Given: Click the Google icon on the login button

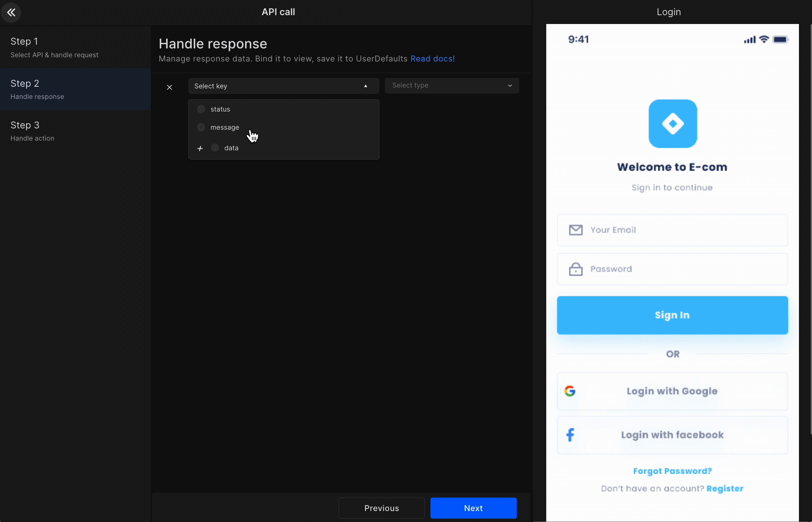Looking at the screenshot, I should (569, 391).
